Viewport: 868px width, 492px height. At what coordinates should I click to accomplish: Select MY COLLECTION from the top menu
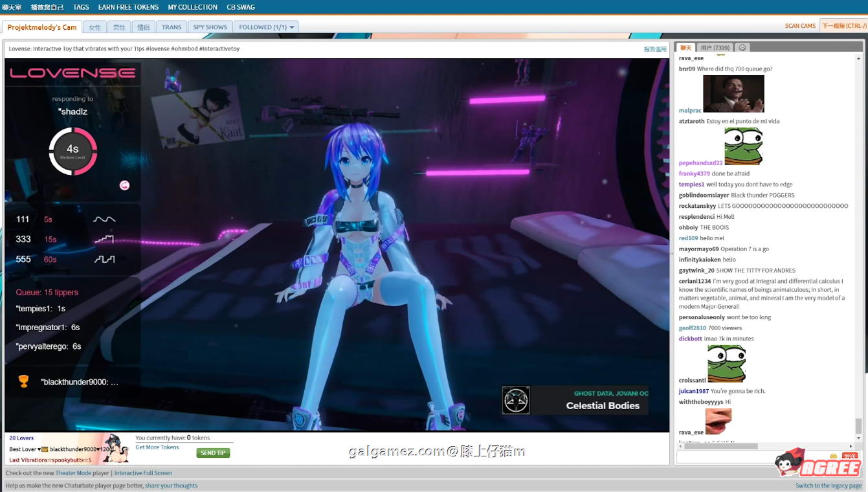click(x=192, y=7)
